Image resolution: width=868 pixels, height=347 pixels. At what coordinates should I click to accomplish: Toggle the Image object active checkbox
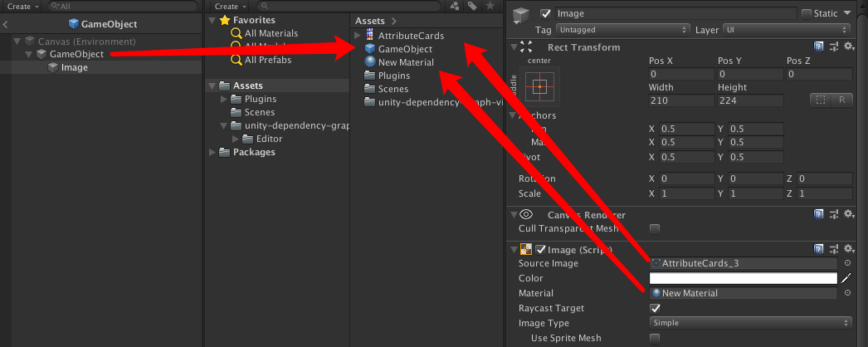pyautogui.click(x=546, y=13)
